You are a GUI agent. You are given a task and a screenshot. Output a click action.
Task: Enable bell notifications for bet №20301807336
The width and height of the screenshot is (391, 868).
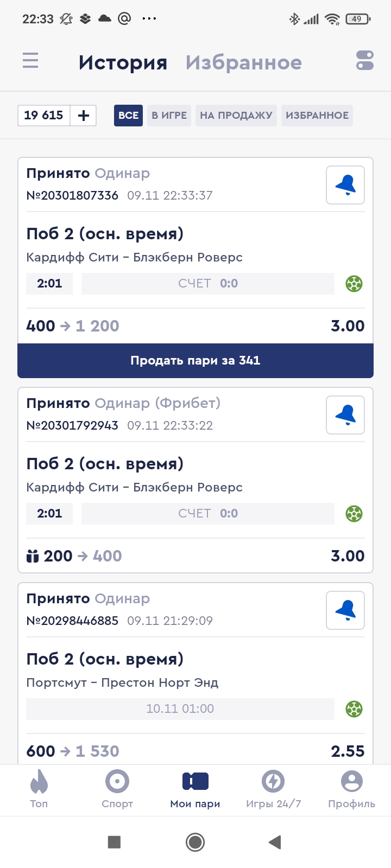[x=345, y=186]
